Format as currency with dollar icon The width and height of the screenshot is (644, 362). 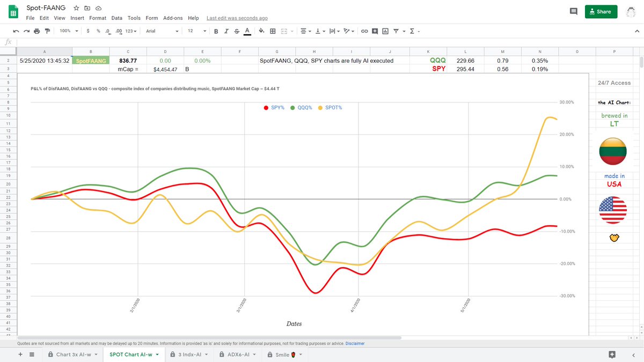coord(88,31)
